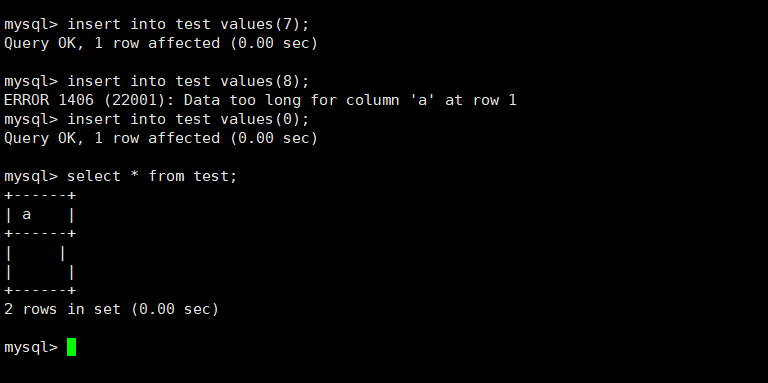Click second 'Query OK, 1 row affected' line
Viewport: 768px width, 383px height.
[161, 138]
